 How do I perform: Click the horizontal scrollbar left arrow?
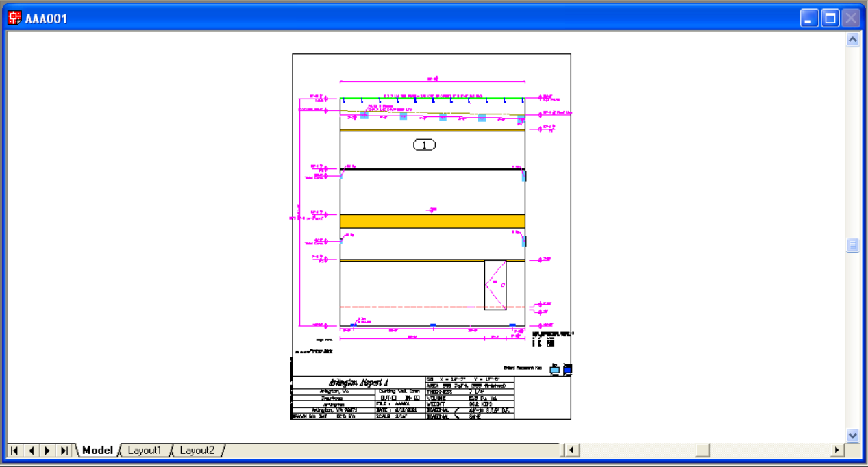coord(570,450)
